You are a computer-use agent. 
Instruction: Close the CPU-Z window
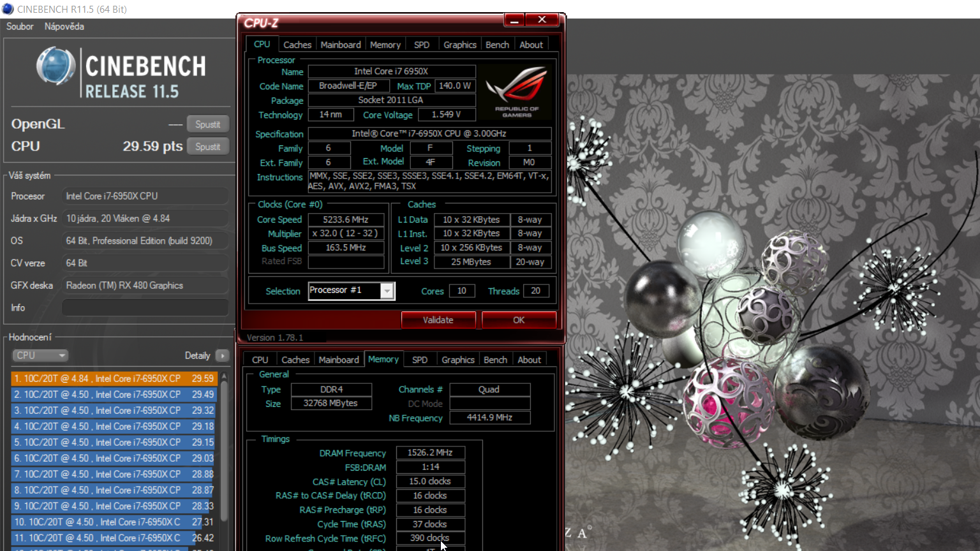pos(542,20)
